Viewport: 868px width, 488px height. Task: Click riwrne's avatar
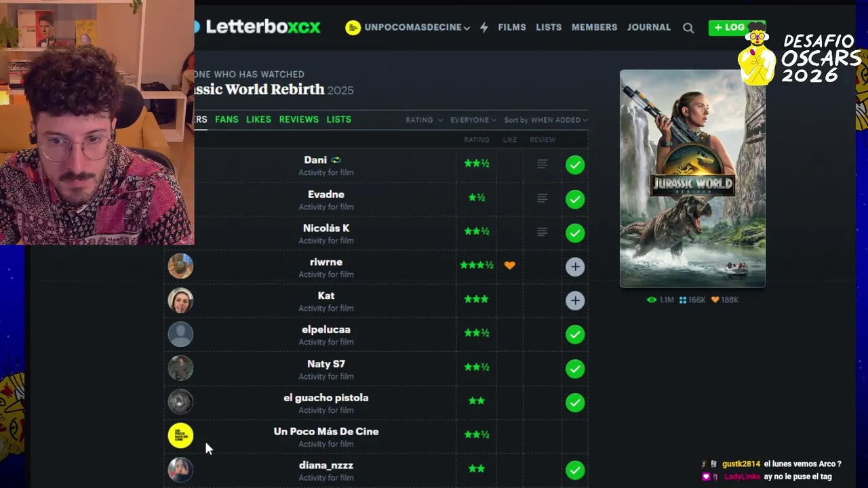180,266
